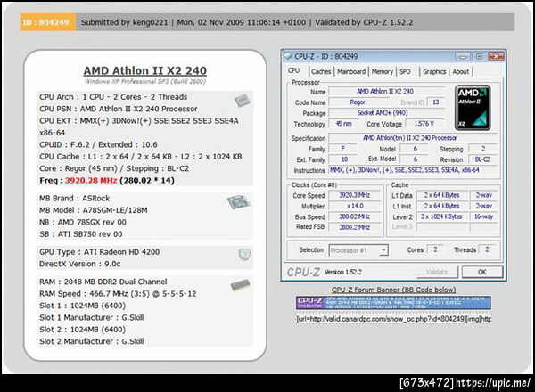The image size is (535, 392).
Task: Click the text DirectX Version : 9.0c
Action: (80, 265)
